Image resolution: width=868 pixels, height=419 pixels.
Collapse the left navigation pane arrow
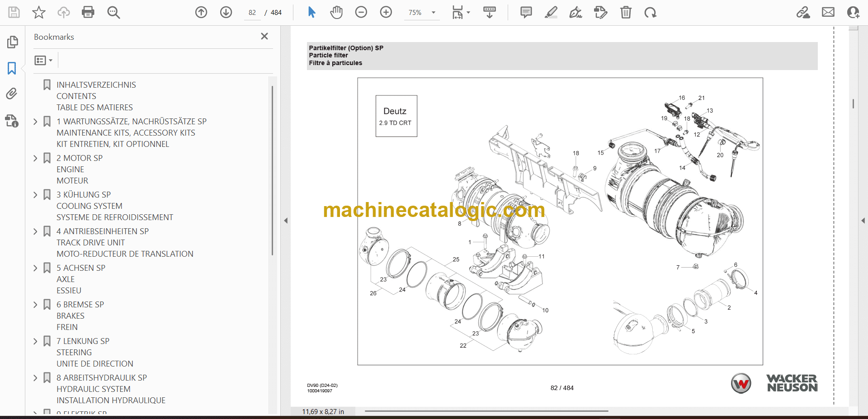[x=286, y=221]
